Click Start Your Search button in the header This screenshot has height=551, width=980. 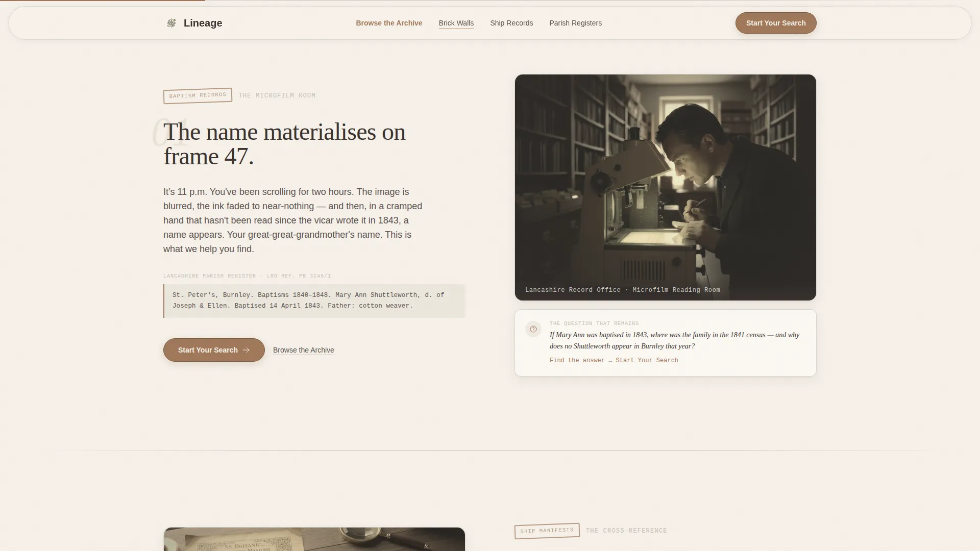(x=776, y=23)
